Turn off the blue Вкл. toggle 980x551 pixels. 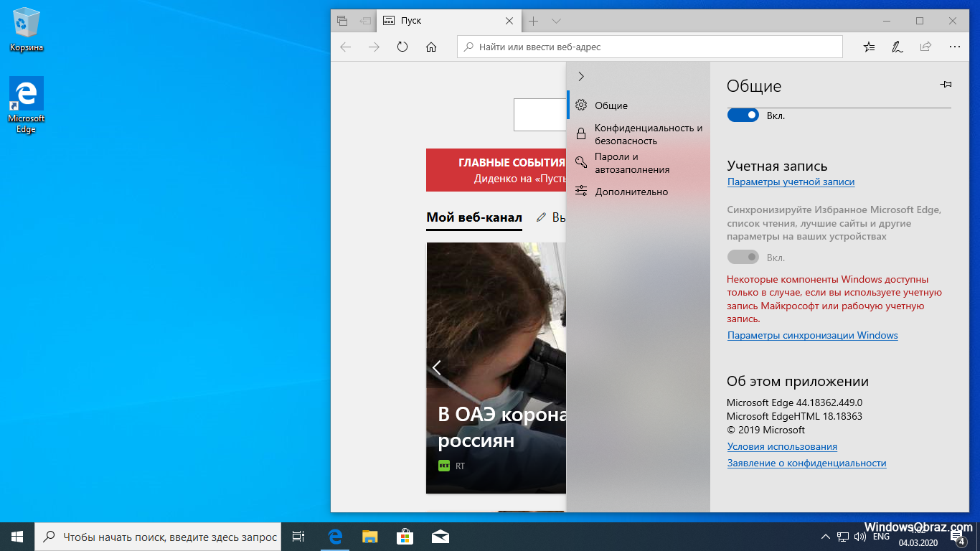point(743,115)
